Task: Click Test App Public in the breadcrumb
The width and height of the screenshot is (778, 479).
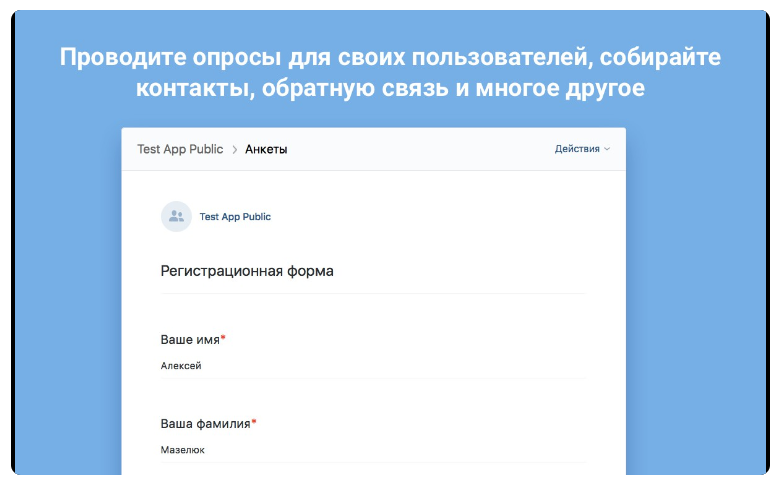Action: pyautogui.click(x=180, y=149)
